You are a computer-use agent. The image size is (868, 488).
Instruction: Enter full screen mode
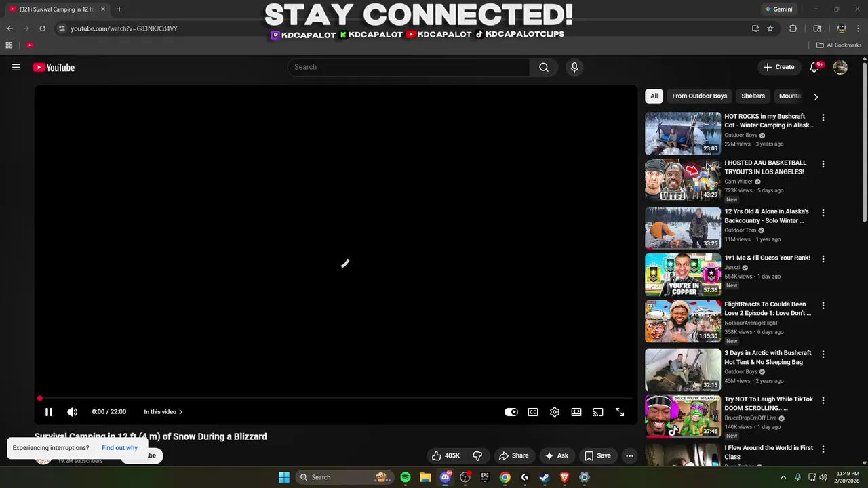click(x=620, y=412)
